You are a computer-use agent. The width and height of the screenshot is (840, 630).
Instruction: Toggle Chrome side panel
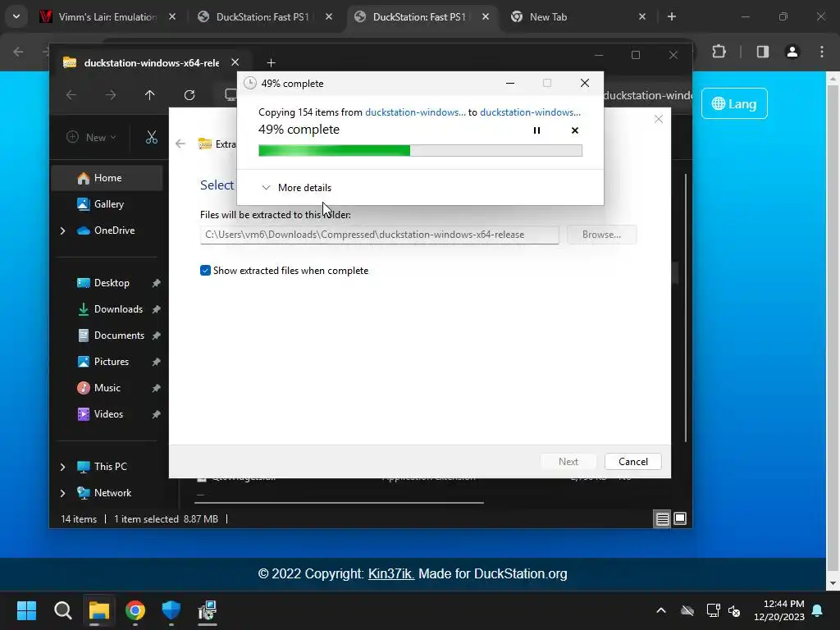pyautogui.click(x=763, y=52)
